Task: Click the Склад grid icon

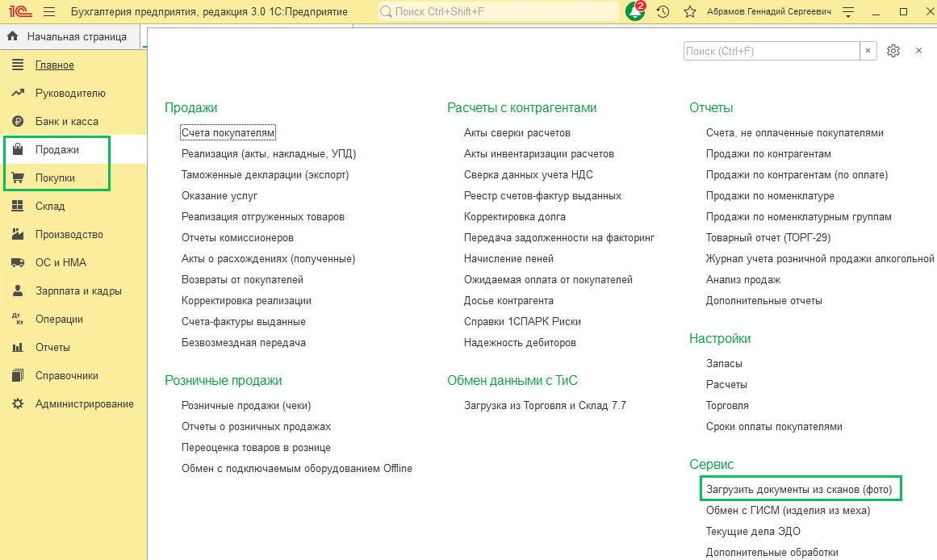Action: tap(18, 206)
